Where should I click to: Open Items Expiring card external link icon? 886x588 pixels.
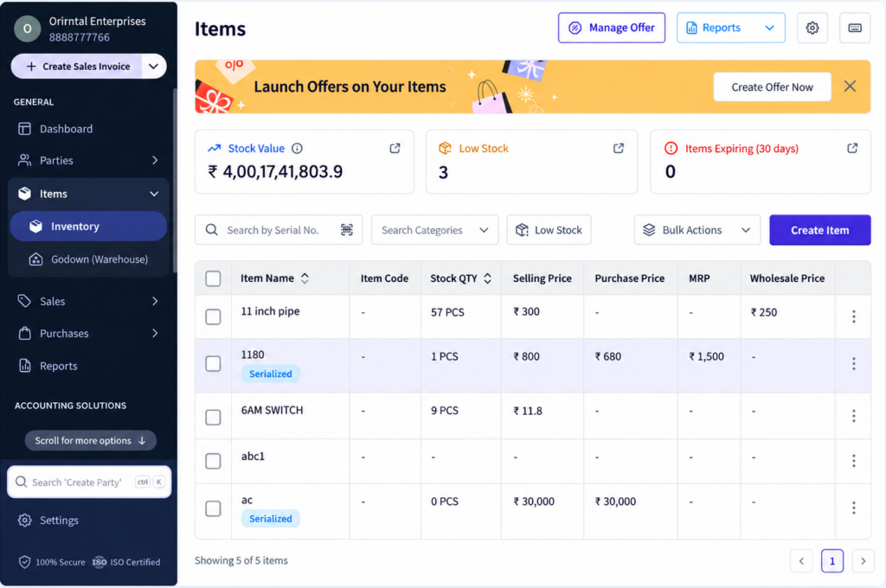click(852, 148)
